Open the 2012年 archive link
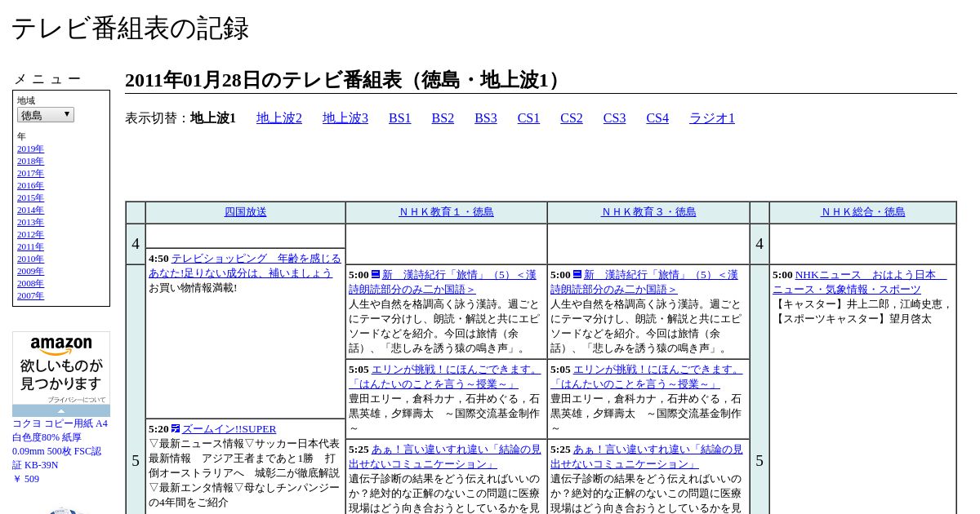980x514 pixels. click(30, 235)
